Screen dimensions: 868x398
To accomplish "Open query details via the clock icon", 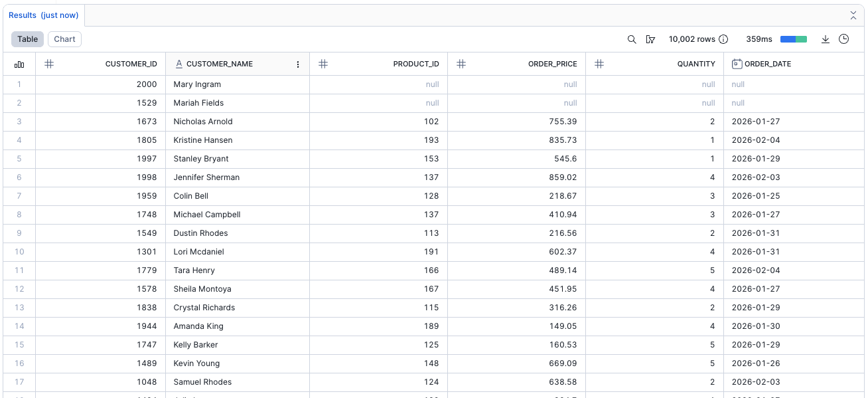I will coord(844,39).
